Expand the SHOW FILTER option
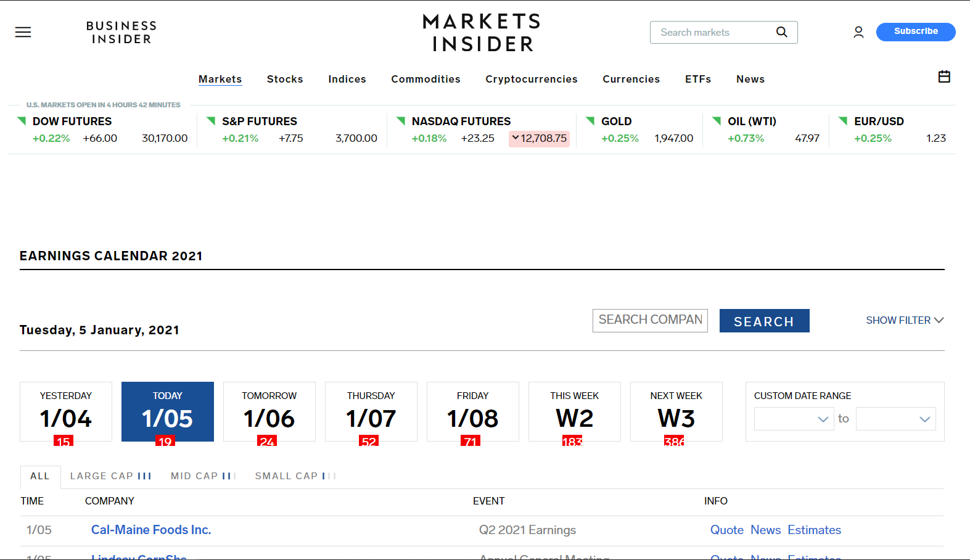This screenshot has width=970, height=560. point(905,320)
